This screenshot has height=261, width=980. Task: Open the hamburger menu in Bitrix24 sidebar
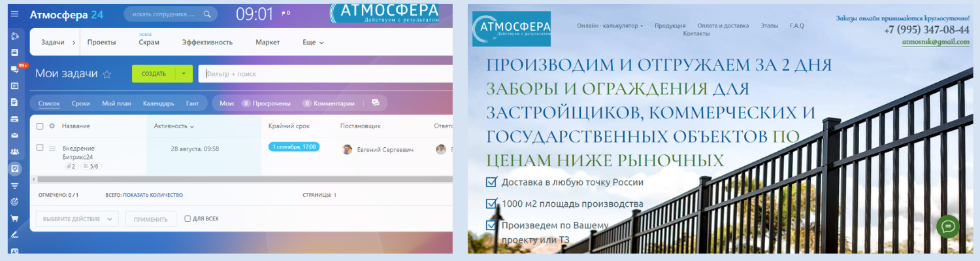pos(14,13)
